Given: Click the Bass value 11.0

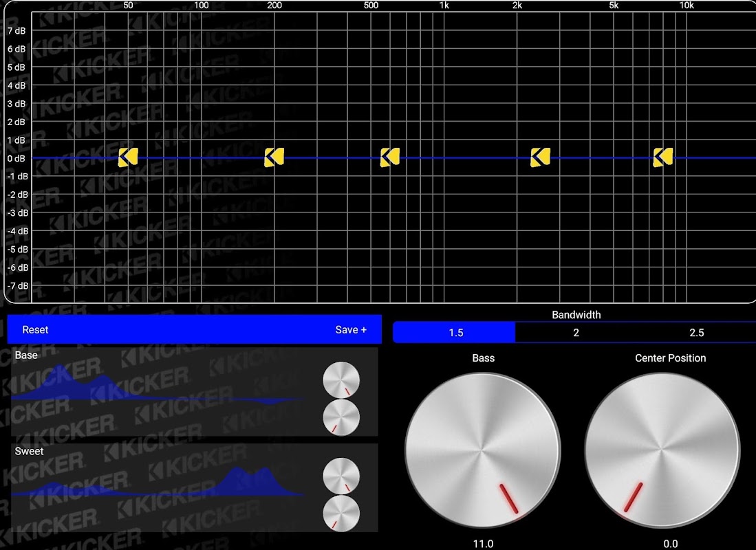Looking at the screenshot, I should [x=483, y=544].
